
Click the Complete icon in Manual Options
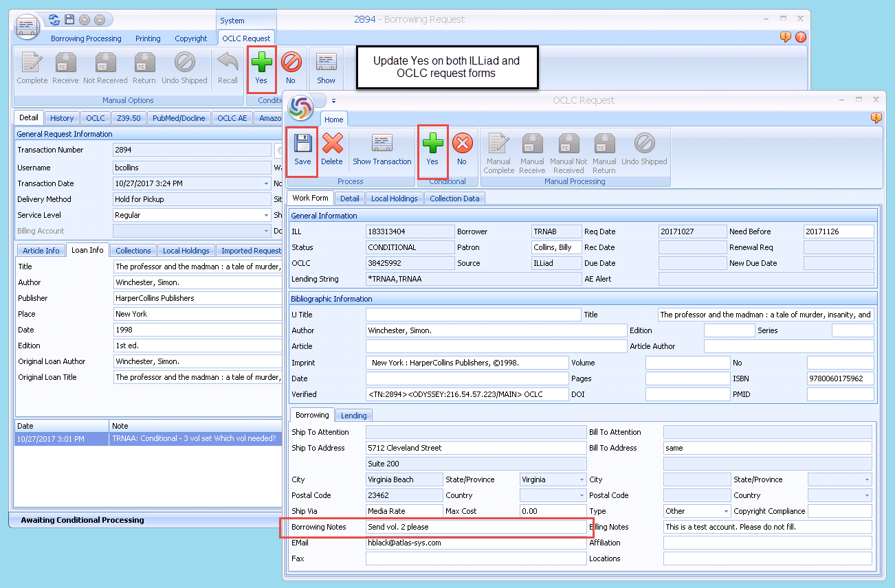click(x=32, y=67)
